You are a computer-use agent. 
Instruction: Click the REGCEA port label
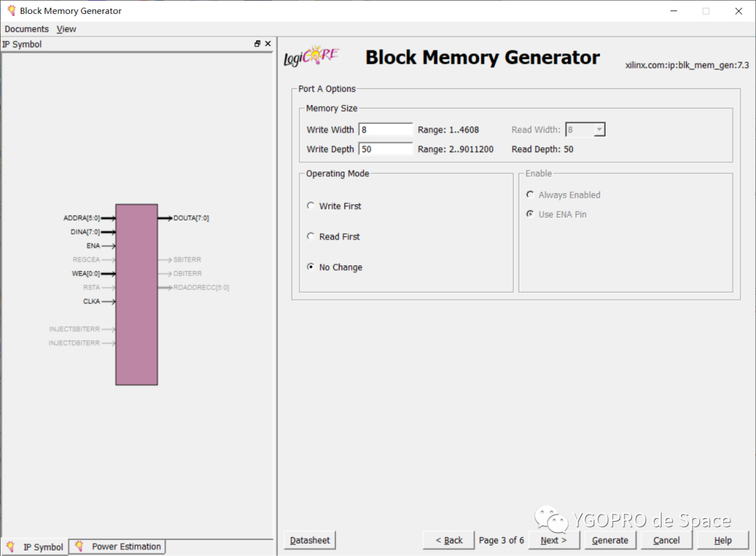coord(86,259)
